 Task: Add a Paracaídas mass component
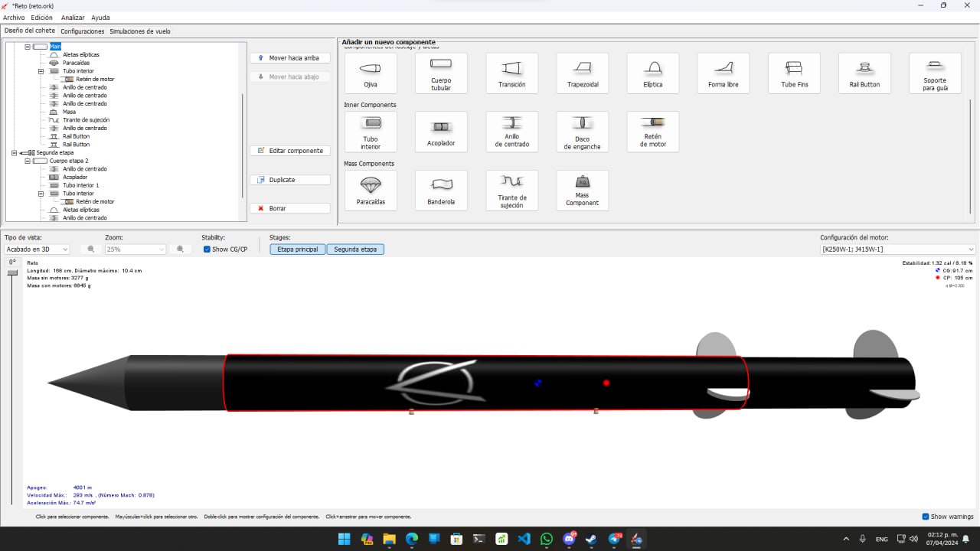point(370,190)
